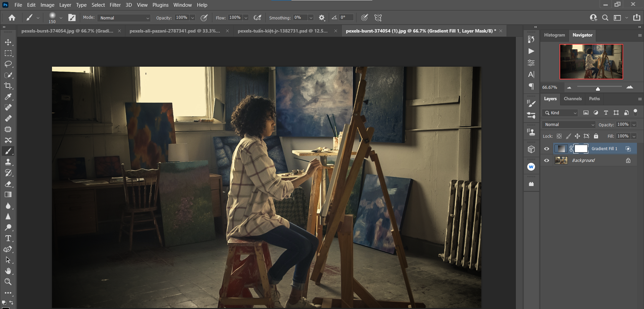This screenshot has width=644, height=309.
Task: Select the Crop tool
Action: 8,86
